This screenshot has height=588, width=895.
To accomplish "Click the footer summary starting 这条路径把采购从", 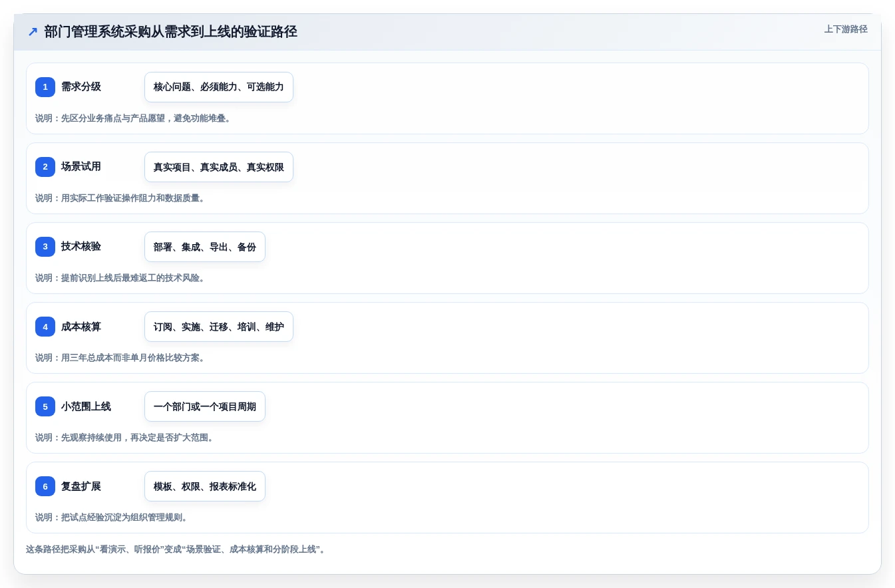I will click(176, 549).
